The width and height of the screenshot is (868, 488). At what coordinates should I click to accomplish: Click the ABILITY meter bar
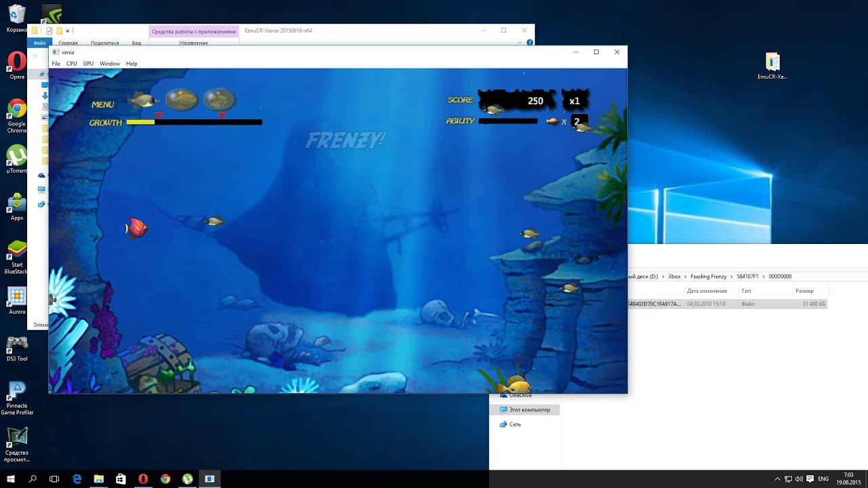pos(508,121)
